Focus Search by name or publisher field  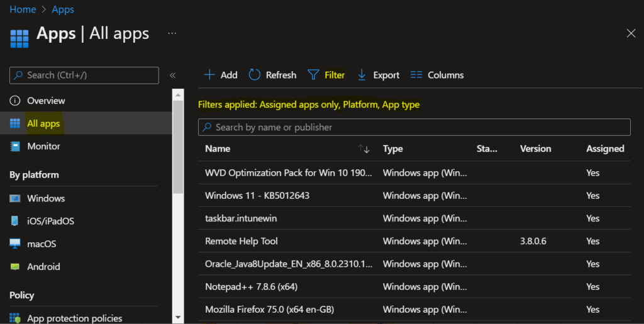pyautogui.click(x=414, y=127)
